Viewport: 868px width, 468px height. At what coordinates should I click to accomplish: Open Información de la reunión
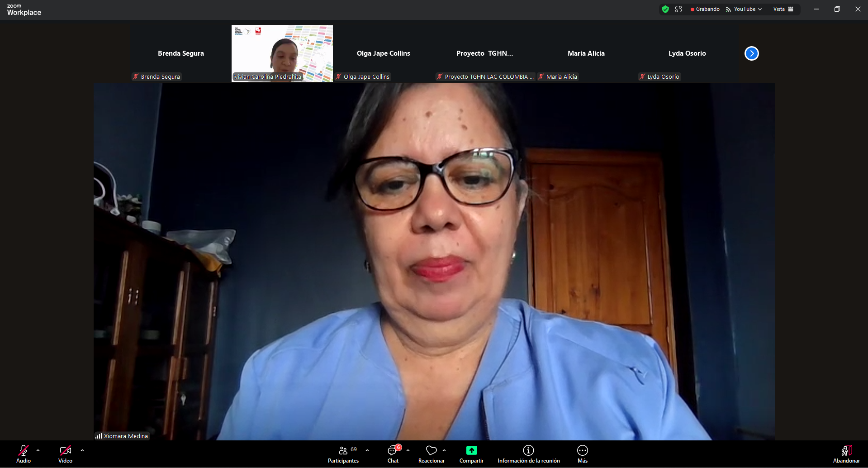click(528, 454)
